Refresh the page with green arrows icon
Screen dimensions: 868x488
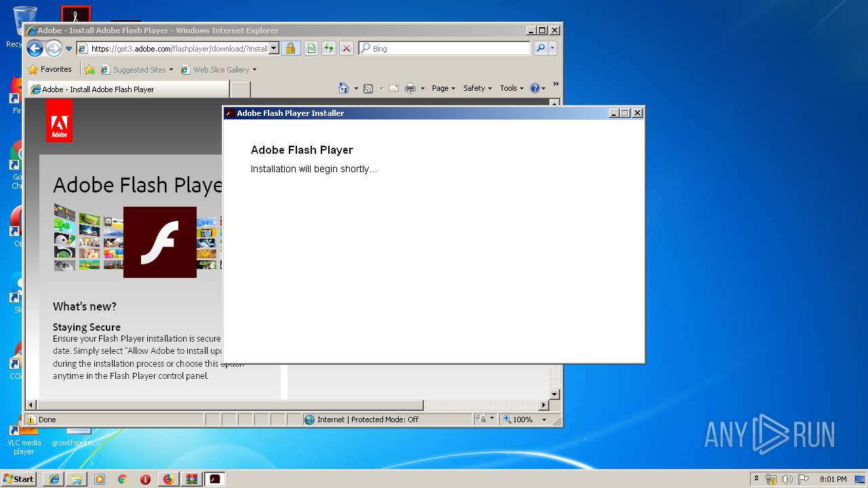[329, 48]
